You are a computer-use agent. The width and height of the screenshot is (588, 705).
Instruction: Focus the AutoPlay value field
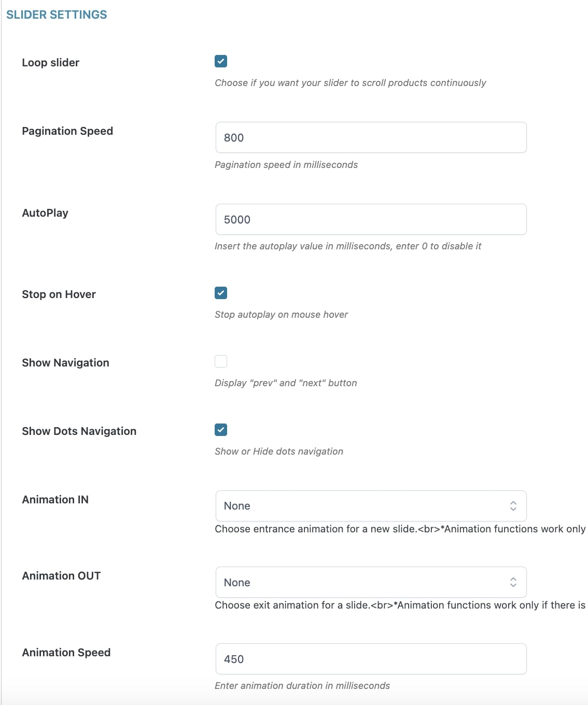(371, 219)
